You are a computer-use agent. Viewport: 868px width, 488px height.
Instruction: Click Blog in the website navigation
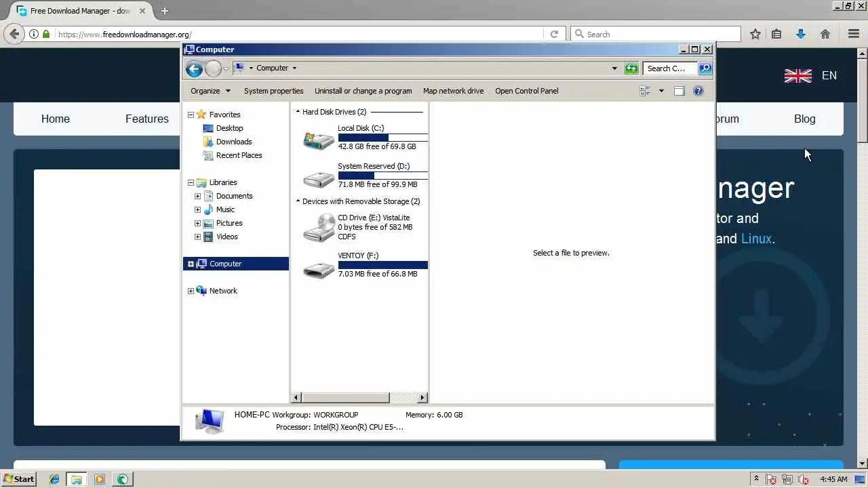tap(805, 119)
